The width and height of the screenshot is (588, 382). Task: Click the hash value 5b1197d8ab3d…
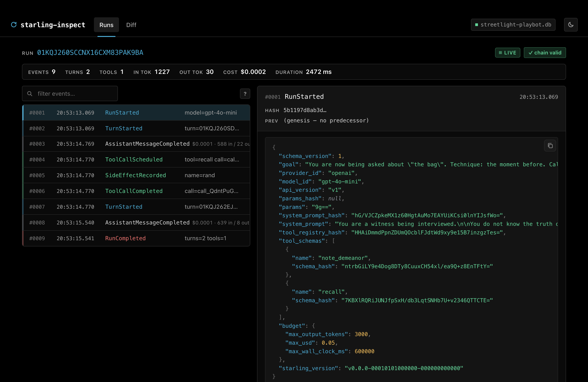click(305, 110)
